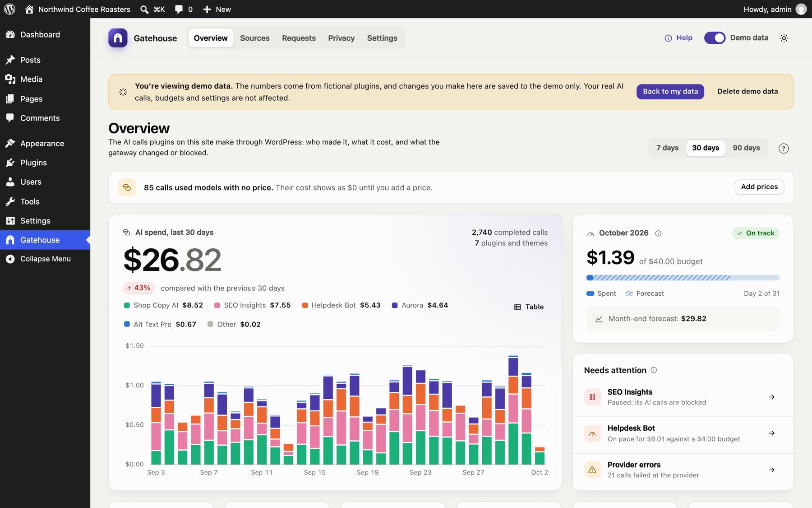Open SEO Insights detail arrow
This screenshot has height=508, width=812.
772,397
